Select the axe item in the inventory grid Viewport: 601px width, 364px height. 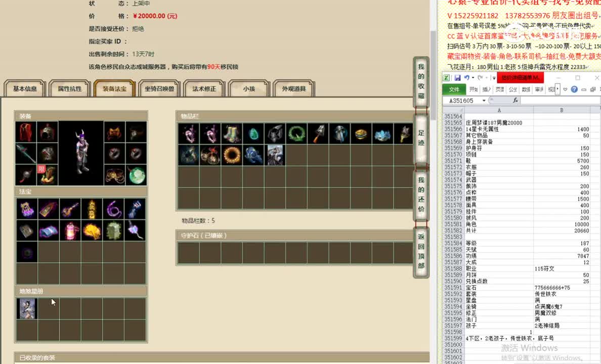pos(318,134)
